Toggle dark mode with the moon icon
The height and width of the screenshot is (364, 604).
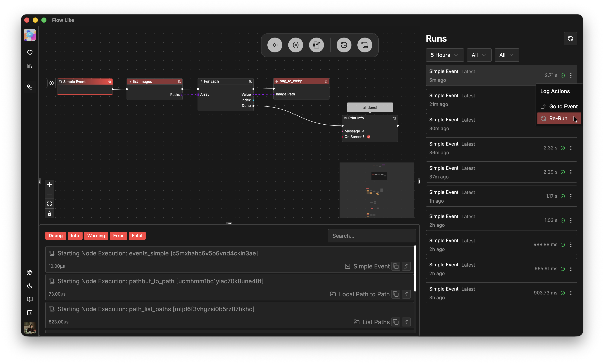coord(30,286)
